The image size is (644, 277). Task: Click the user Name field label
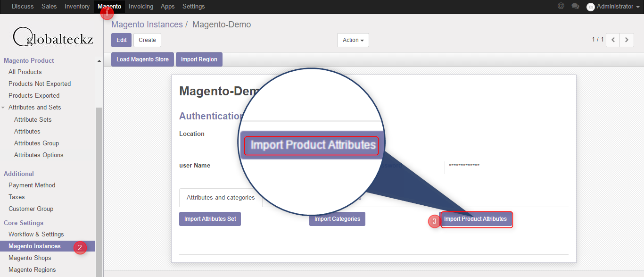click(x=195, y=166)
